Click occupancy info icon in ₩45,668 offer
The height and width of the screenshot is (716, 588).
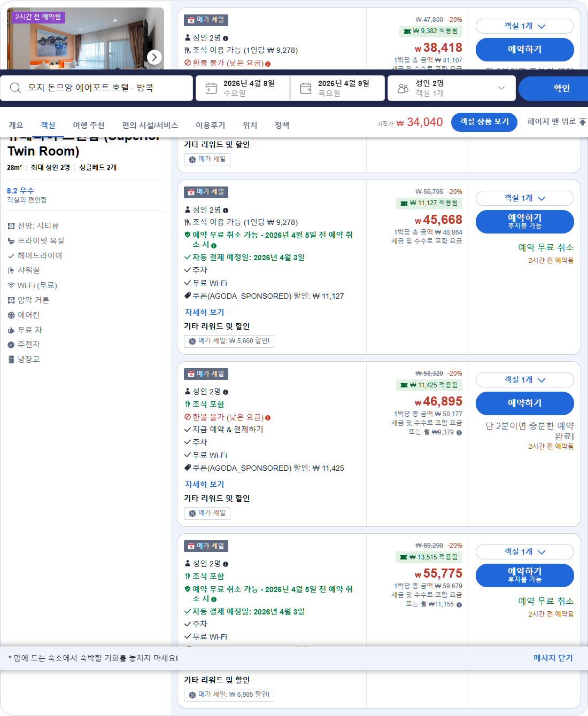(226, 211)
